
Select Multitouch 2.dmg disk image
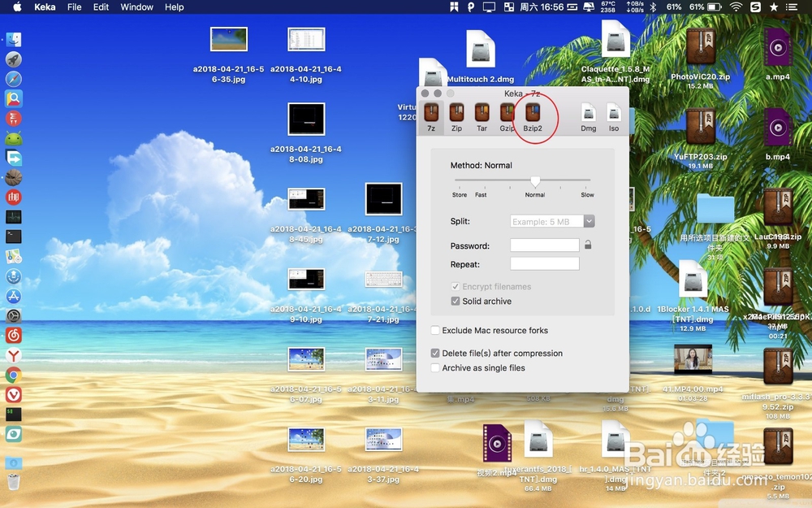(481, 50)
